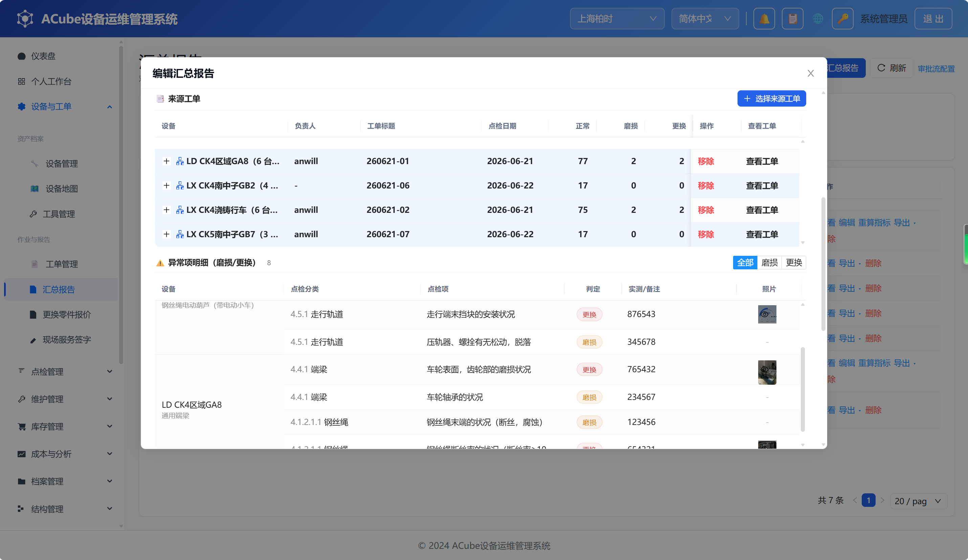The width and height of the screenshot is (968, 560).
Task: Click the ACube logo icon
Action: coord(25,18)
